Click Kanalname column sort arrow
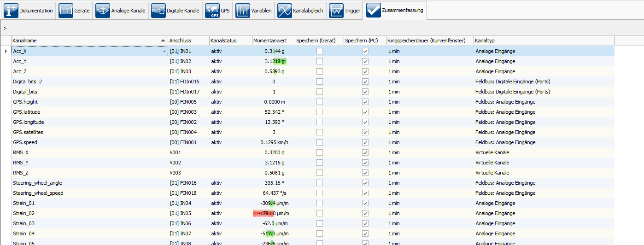This screenshot has width=644, height=245. coord(163,41)
